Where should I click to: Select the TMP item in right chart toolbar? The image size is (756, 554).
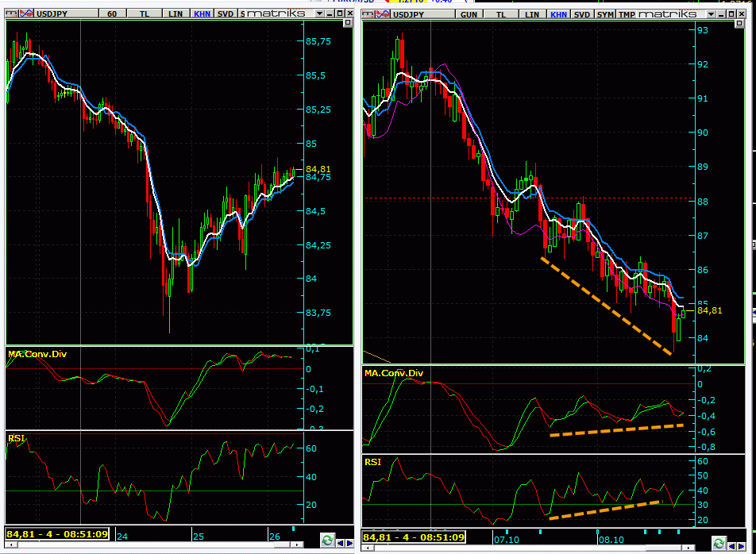[628, 14]
